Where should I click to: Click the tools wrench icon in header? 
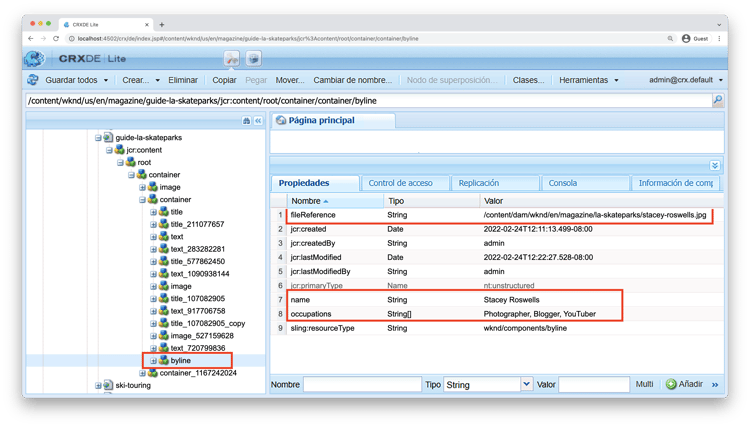pos(232,59)
